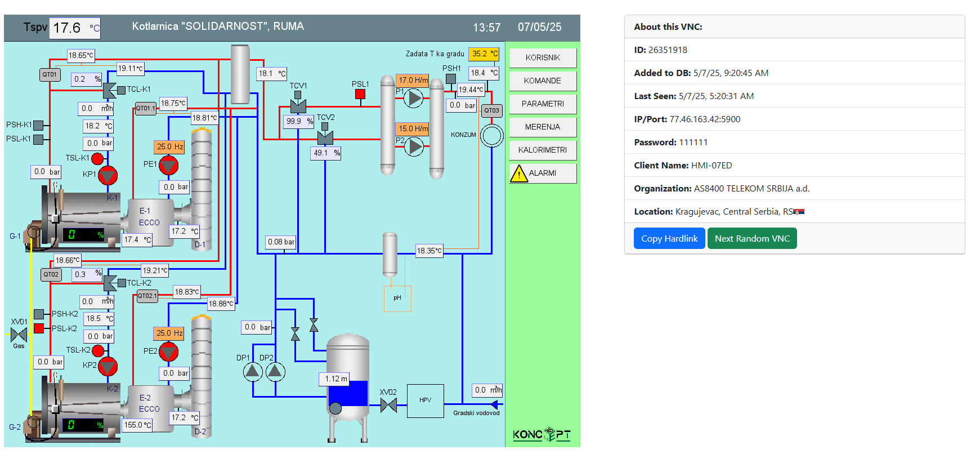Click the DP2 dosing pump icon
This screenshot has width=980, height=472.
point(275,371)
